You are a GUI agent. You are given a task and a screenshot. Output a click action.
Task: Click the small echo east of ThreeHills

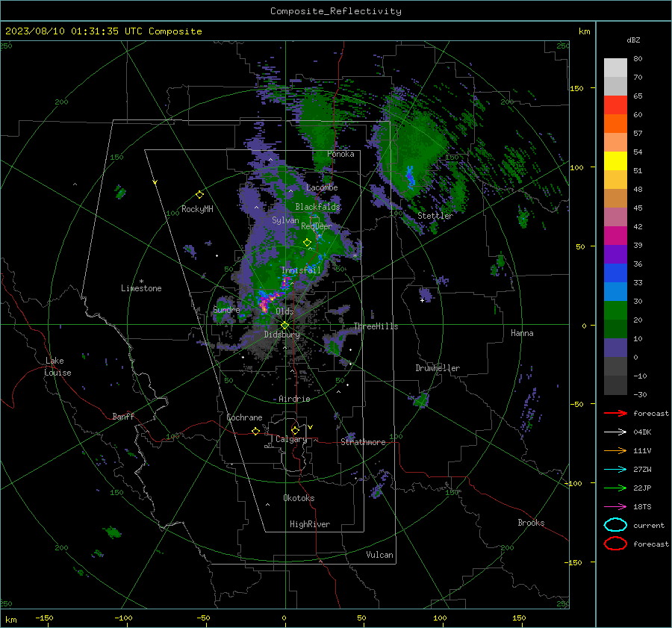(x=426, y=294)
